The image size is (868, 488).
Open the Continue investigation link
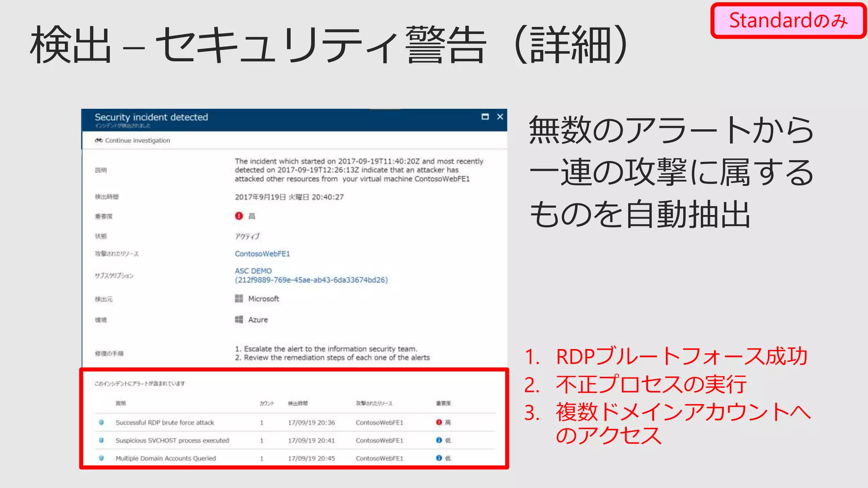coord(137,141)
